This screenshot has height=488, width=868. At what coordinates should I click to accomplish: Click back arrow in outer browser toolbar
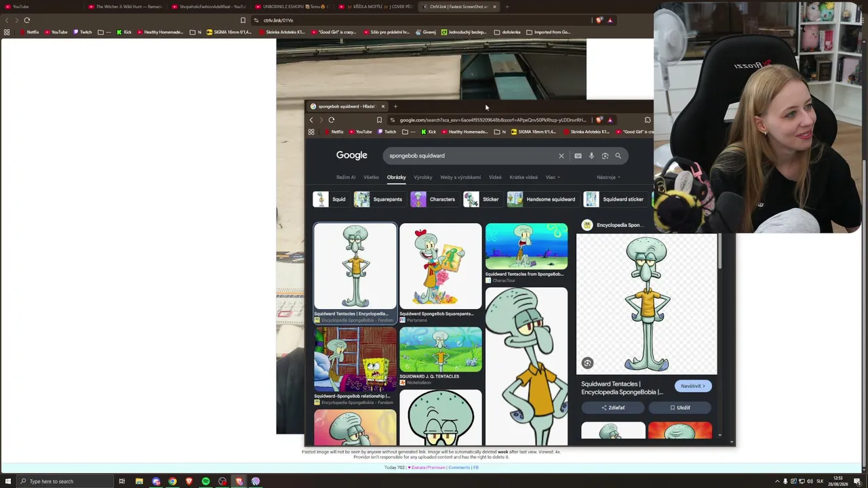[7, 20]
